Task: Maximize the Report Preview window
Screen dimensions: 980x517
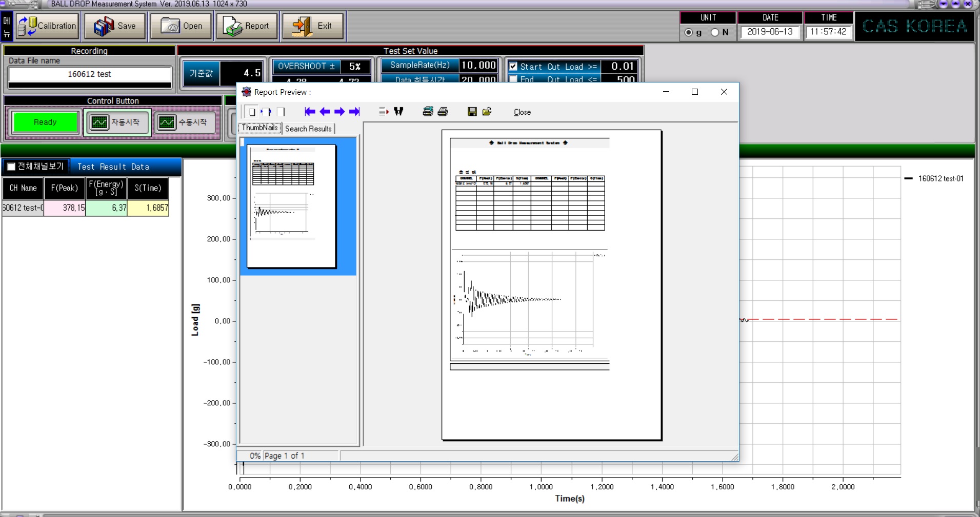Action: 695,92
